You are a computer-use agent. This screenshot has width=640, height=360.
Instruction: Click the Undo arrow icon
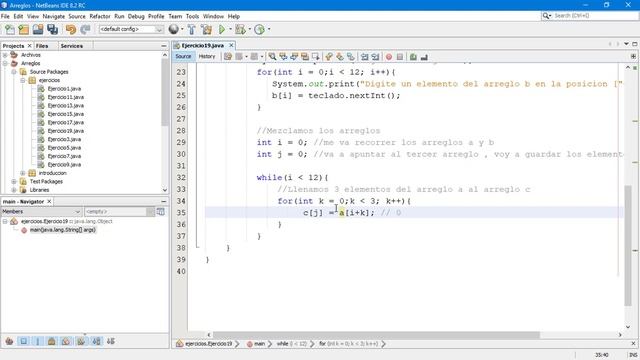coord(71,29)
